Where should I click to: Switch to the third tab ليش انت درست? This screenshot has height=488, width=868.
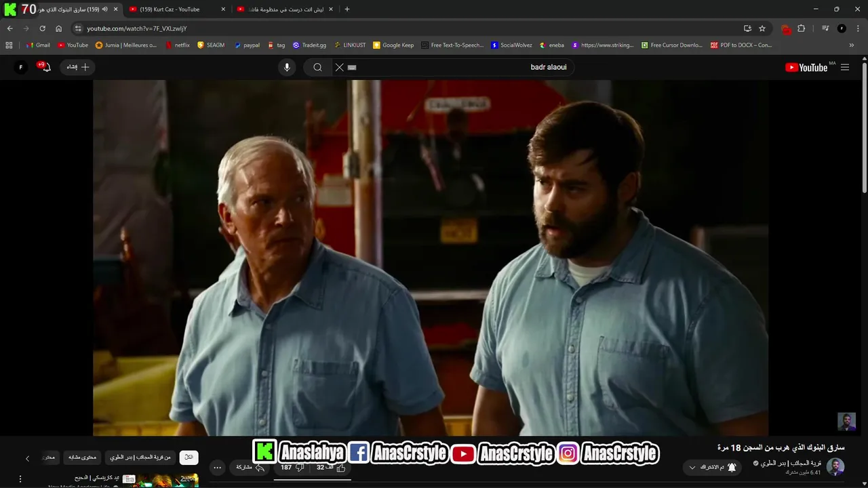(x=285, y=9)
